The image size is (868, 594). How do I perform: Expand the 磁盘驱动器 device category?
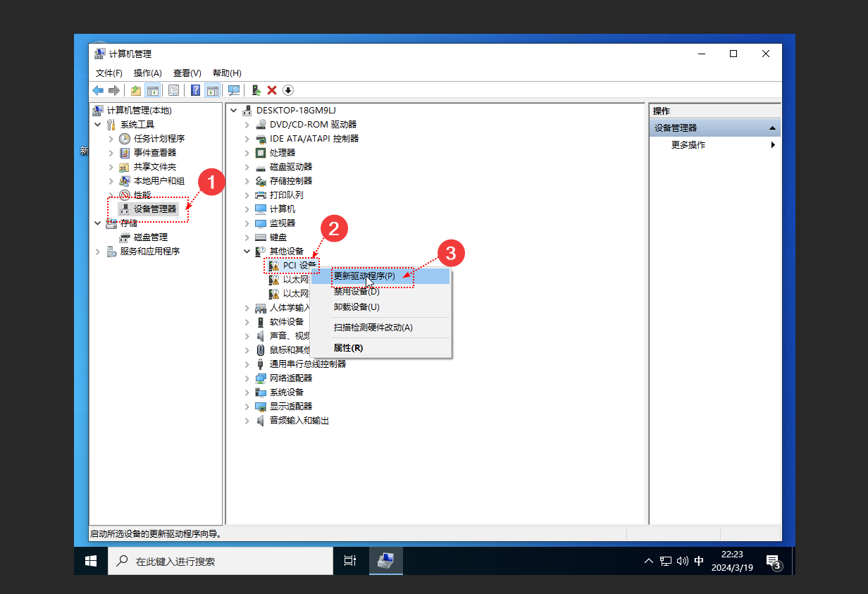coord(247,167)
